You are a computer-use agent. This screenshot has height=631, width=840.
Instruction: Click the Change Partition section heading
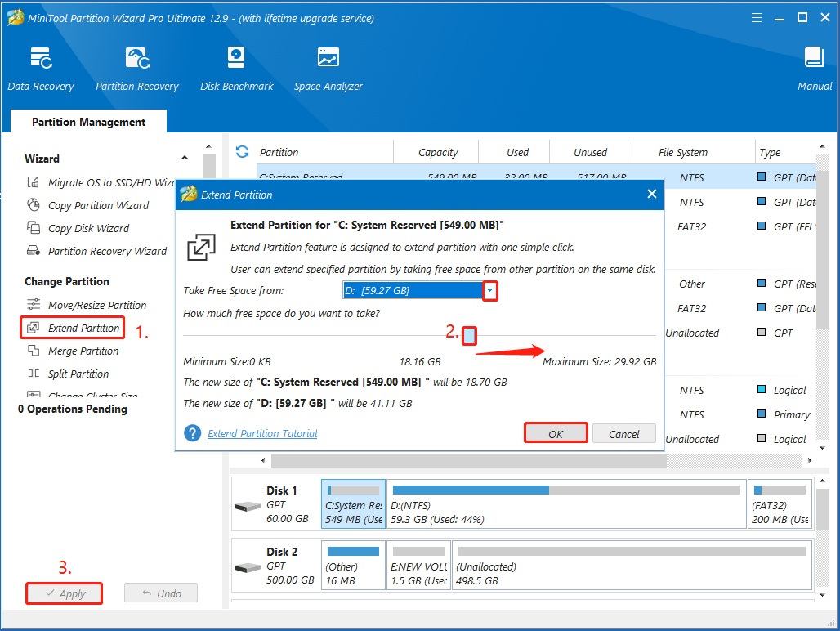click(x=67, y=281)
